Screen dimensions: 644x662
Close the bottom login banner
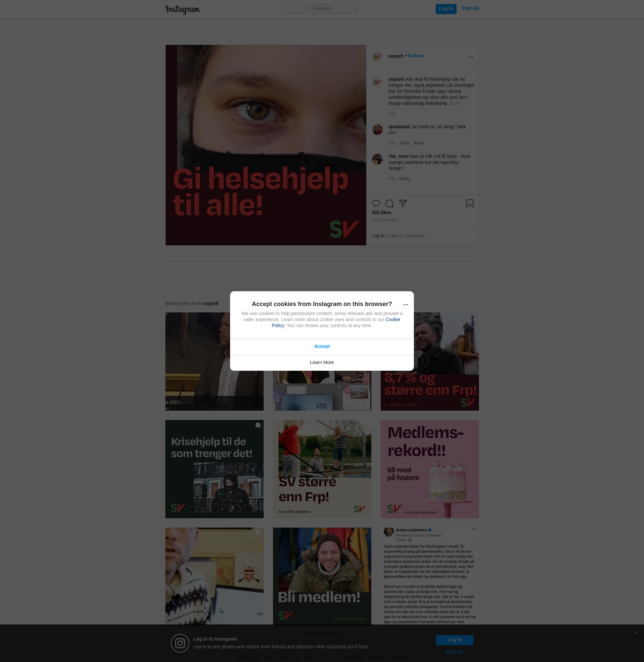[x=636, y=633]
